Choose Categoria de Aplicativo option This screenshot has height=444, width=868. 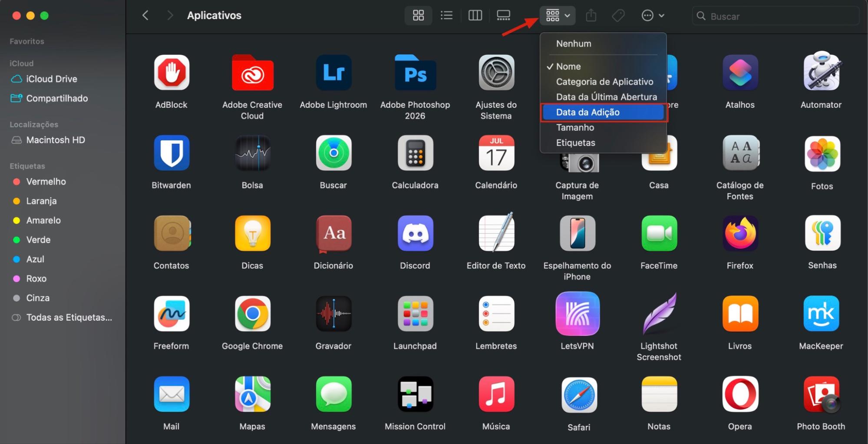603,82
